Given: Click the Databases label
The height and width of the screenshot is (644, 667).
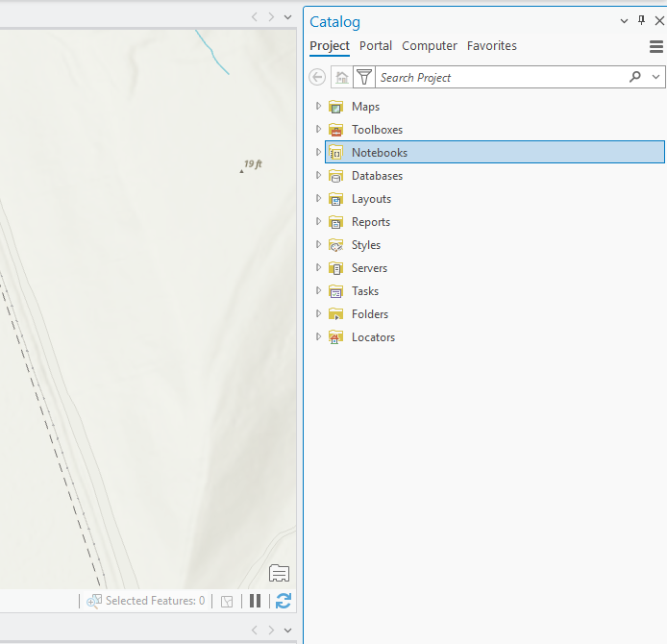Looking at the screenshot, I should [x=377, y=175].
